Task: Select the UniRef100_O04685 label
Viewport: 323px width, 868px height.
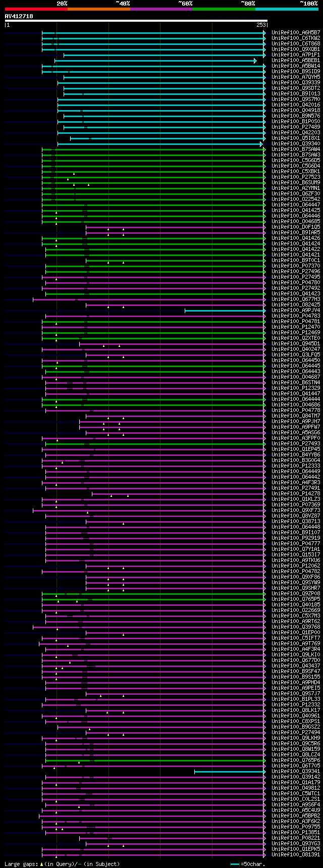Action: point(296,221)
